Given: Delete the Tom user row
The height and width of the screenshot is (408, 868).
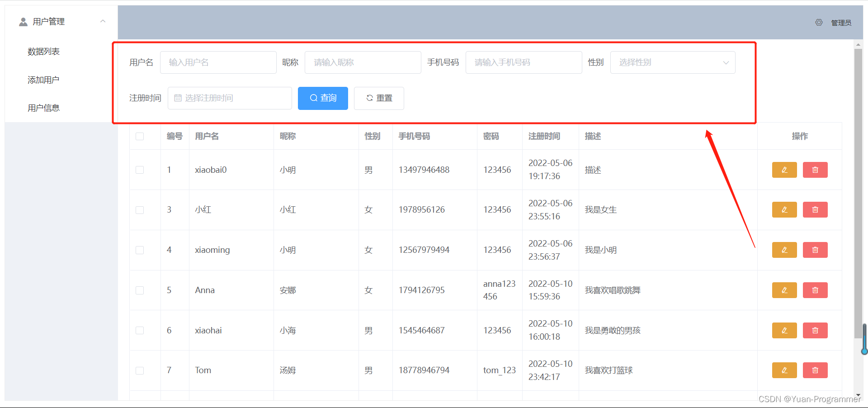Looking at the screenshot, I should point(815,370).
